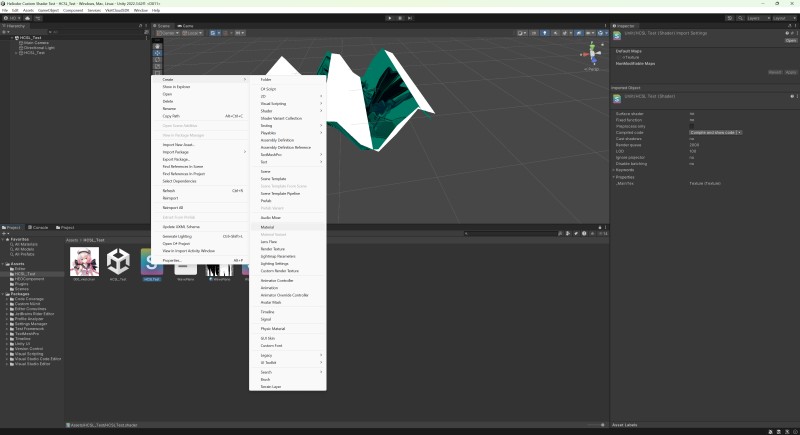Screen dimensions: 800x435
Task: Open the Layers dropdown
Action: tap(757, 18)
